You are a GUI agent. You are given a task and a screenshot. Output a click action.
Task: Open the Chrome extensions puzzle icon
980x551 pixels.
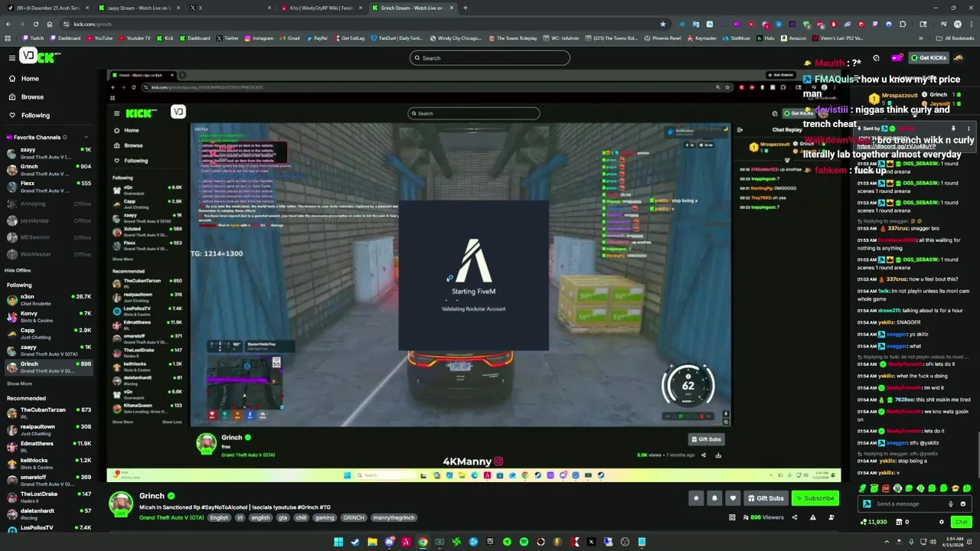[903, 24]
